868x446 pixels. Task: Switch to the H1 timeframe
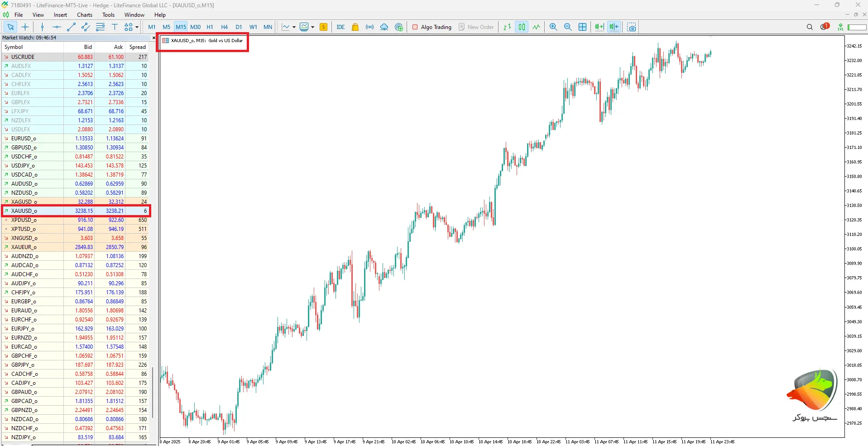[x=210, y=27]
